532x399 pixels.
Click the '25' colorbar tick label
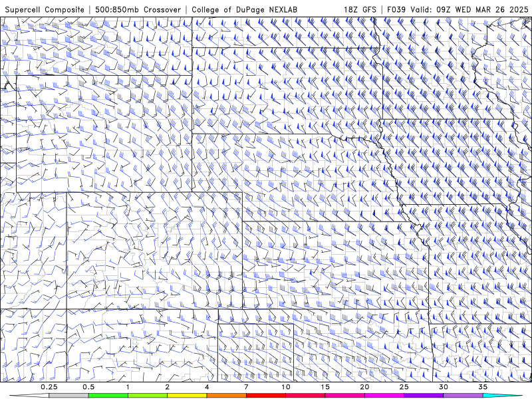(x=404, y=387)
